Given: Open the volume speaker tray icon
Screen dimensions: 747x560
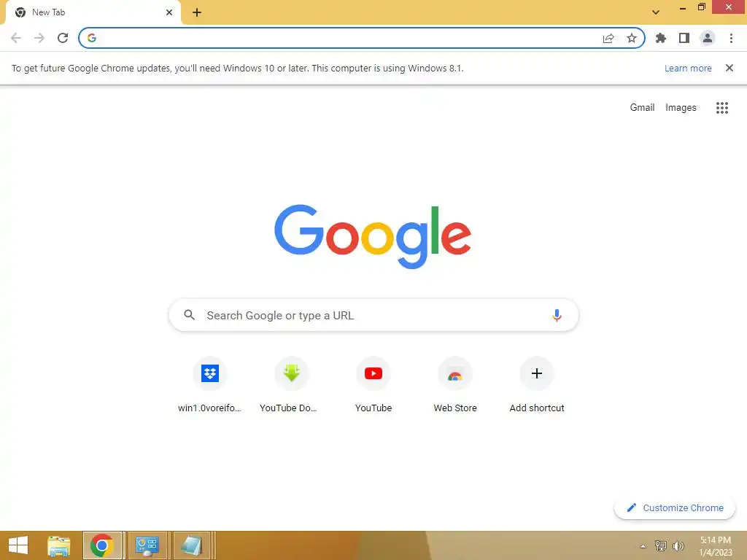Looking at the screenshot, I should click(678, 546).
